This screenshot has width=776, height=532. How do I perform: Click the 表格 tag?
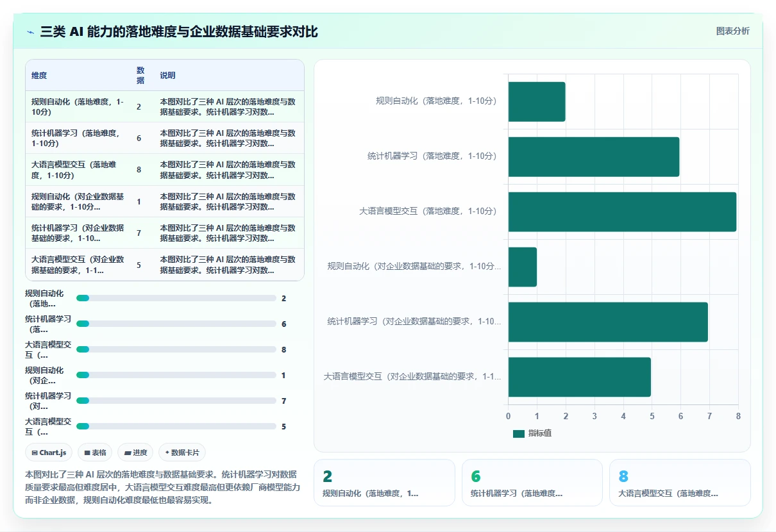(x=95, y=453)
